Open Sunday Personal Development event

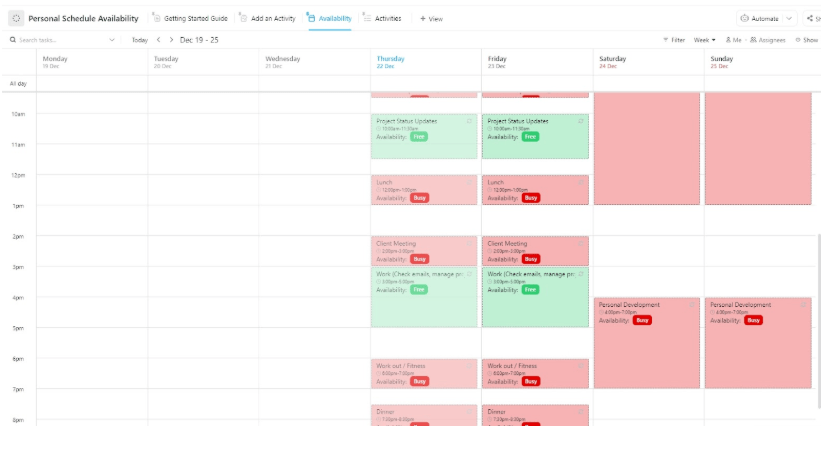[758, 343]
